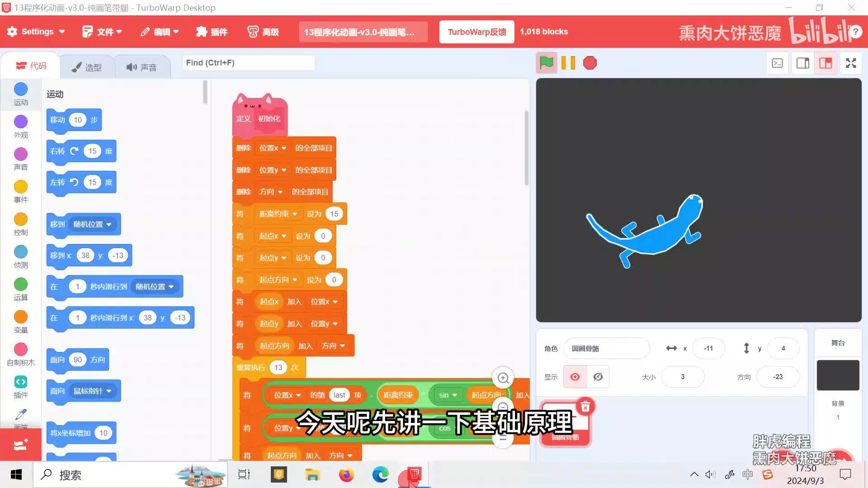Click the TurboWarp反馈 feedback button

477,32
